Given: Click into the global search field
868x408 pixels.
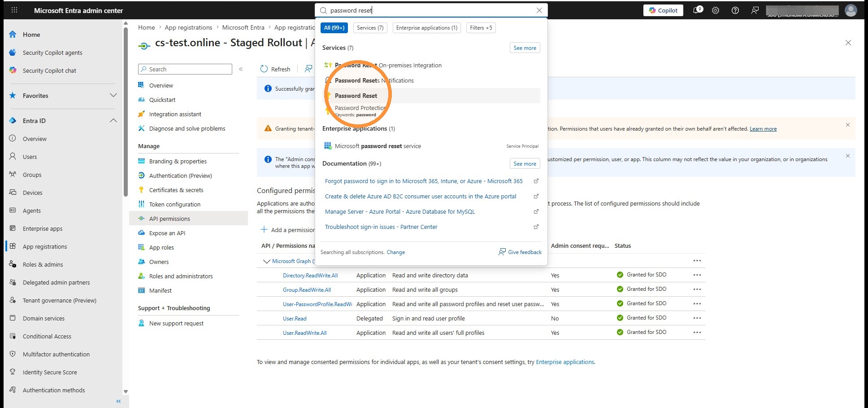Looking at the screenshot, I should point(431,10).
